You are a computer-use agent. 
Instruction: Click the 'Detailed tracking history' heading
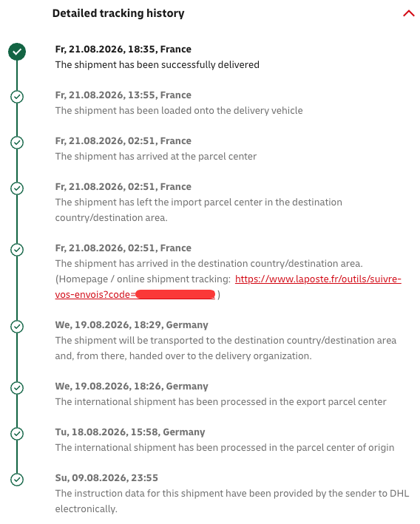pos(118,13)
